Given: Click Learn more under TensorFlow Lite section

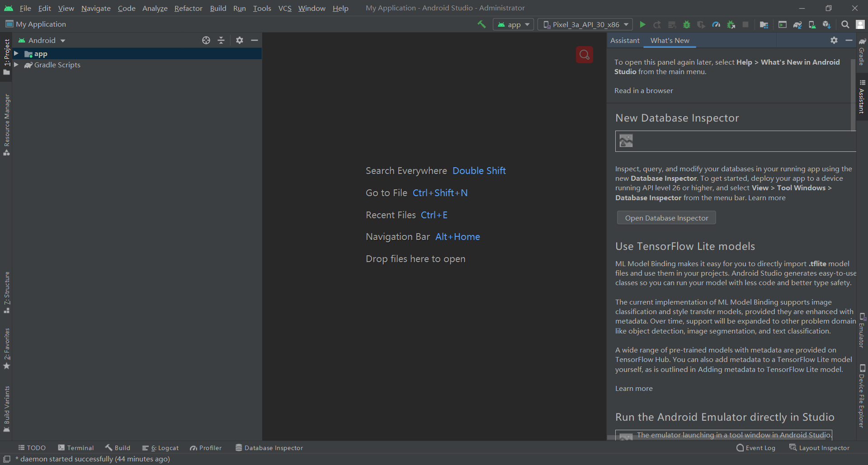Looking at the screenshot, I should click(x=634, y=388).
